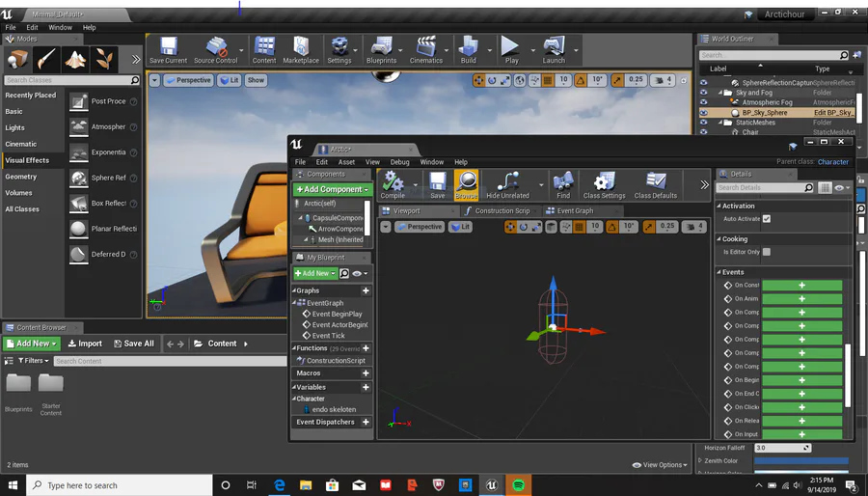This screenshot has width=868, height=496.
Task: Select the Foliage mode icon
Action: pyautogui.click(x=104, y=59)
